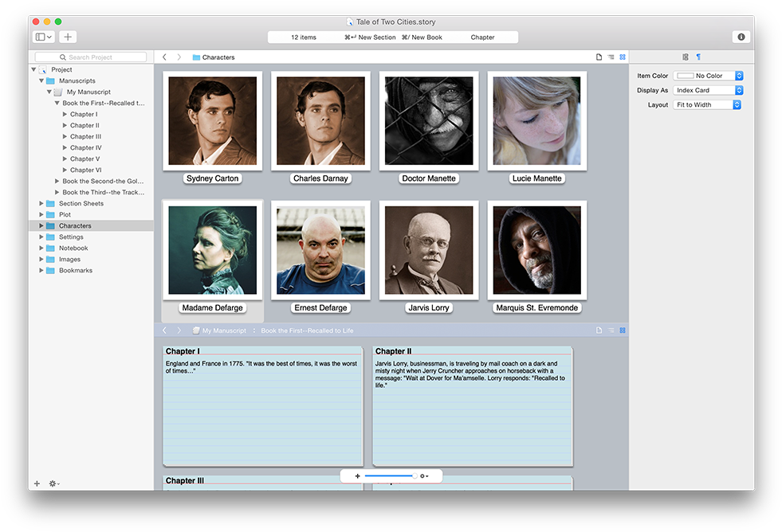Click the plus icon left of zoom slider
The width and height of the screenshot is (782, 532).
(357, 476)
